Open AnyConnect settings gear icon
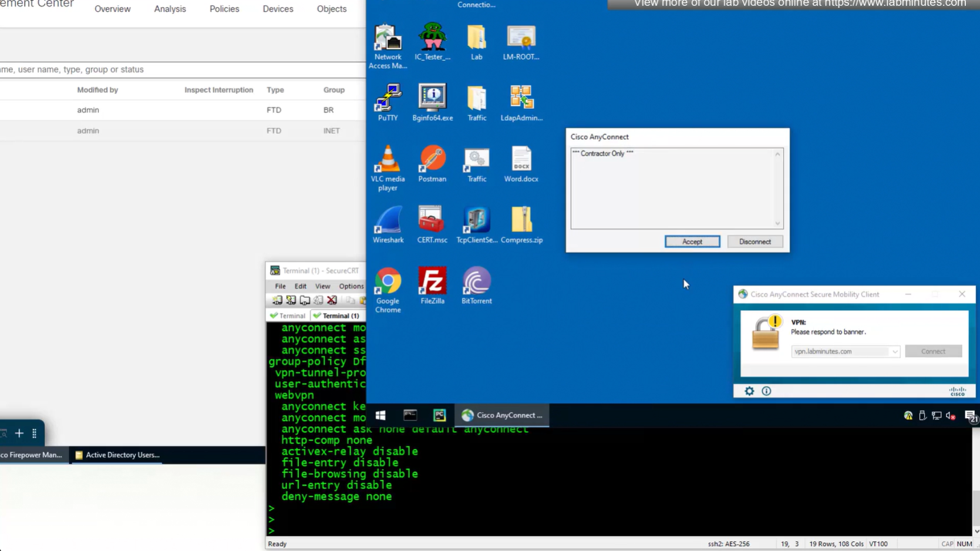Screen dimensions: 980x551 coord(749,391)
